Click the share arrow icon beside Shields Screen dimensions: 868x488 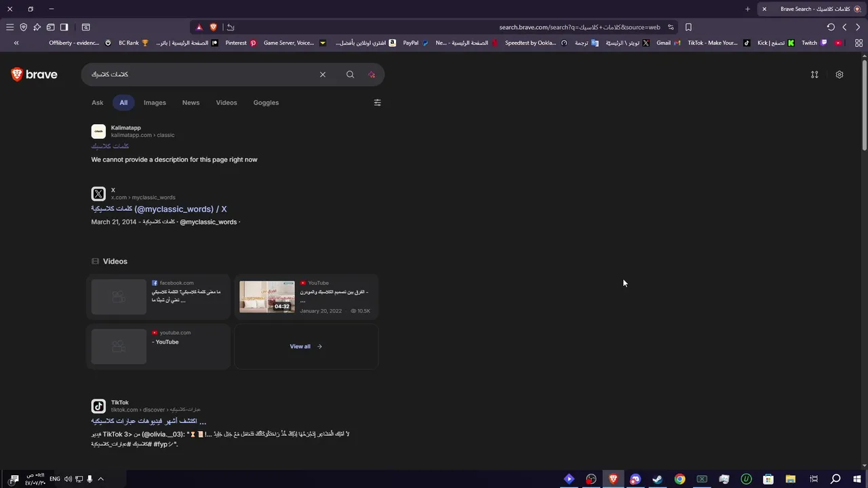[231, 27]
